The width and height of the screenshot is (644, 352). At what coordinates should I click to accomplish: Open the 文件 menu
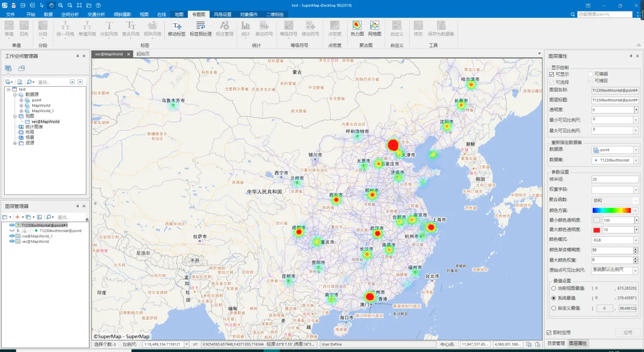(x=10, y=15)
